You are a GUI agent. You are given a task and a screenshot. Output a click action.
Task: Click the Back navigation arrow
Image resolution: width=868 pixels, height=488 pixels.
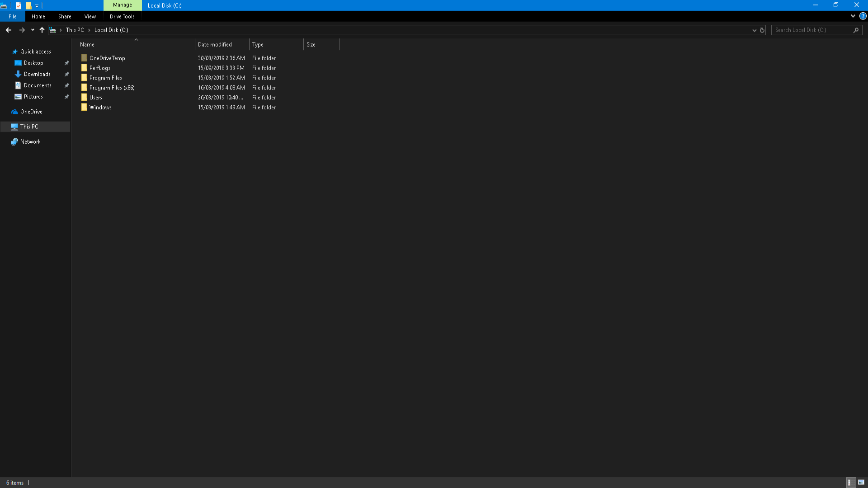pyautogui.click(x=9, y=30)
